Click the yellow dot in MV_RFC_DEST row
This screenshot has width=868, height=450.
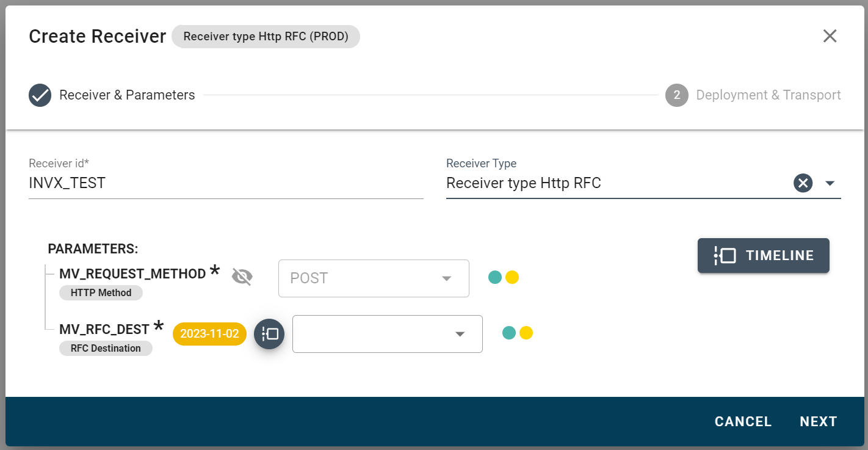coord(526,333)
